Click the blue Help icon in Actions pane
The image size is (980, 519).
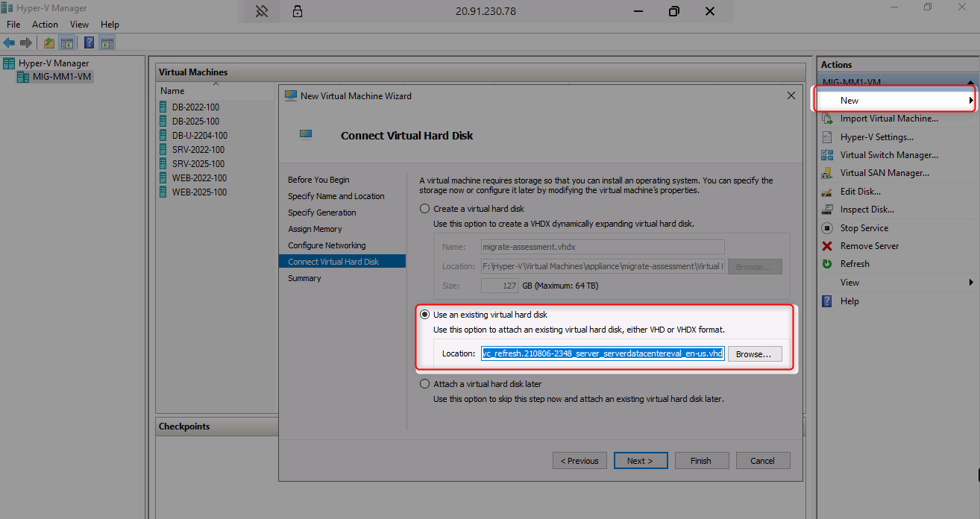click(x=827, y=301)
